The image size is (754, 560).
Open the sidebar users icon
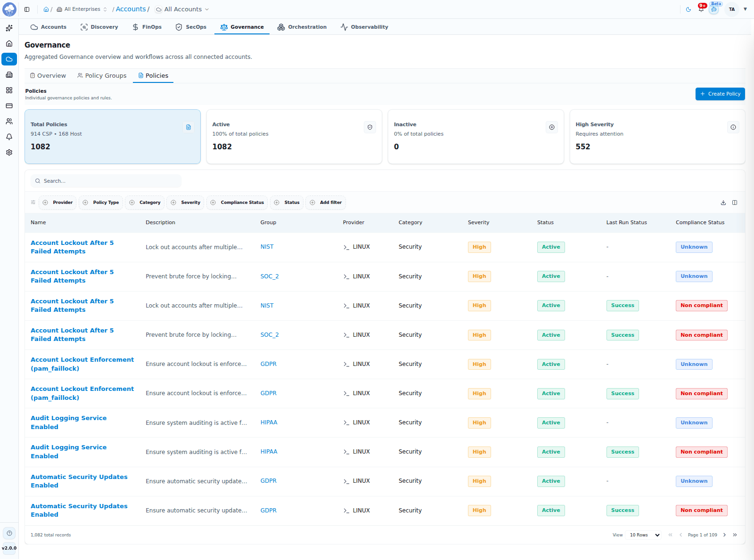pos(9,122)
